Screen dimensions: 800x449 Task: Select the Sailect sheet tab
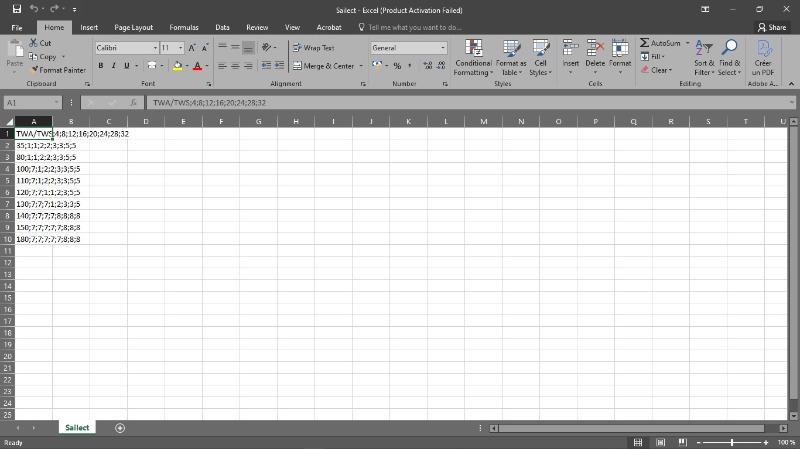(x=77, y=428)
